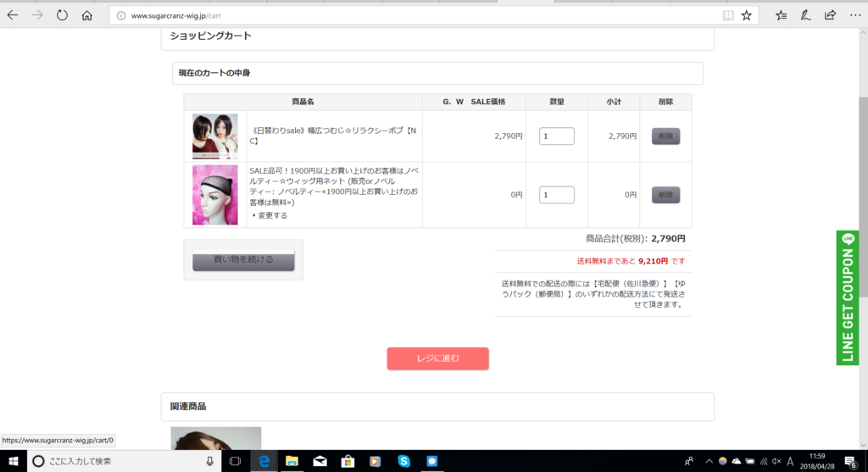868x472 pixels.
Task: Open the ウィッグ用ネット product description link
Action: coord(334,186)
